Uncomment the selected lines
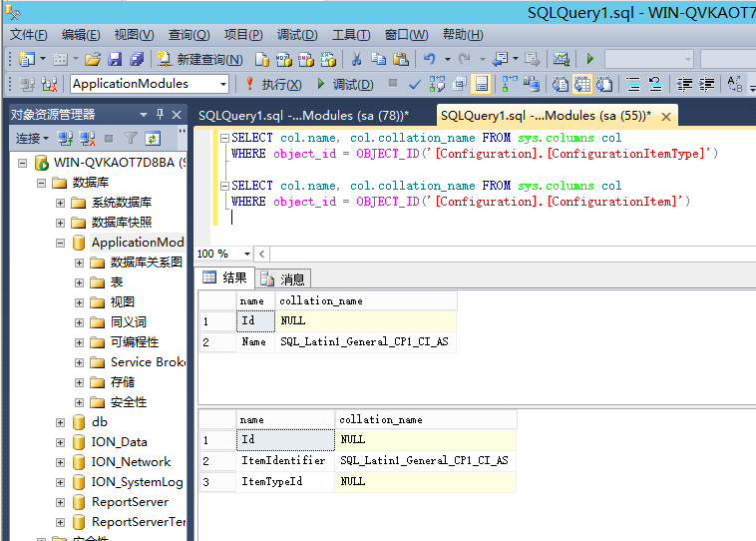 [655, 85]
